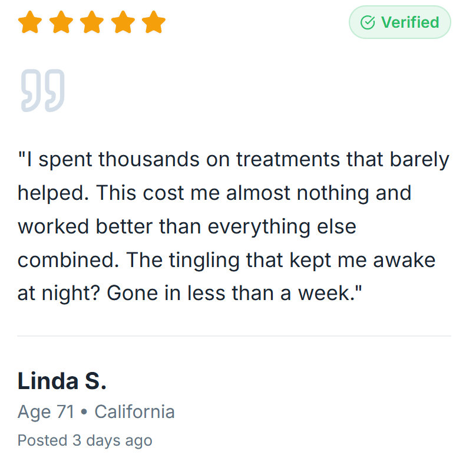The width and height of the screenshot is (476, 461).
Task: Select the second rating star
Action: coord(61,23)
